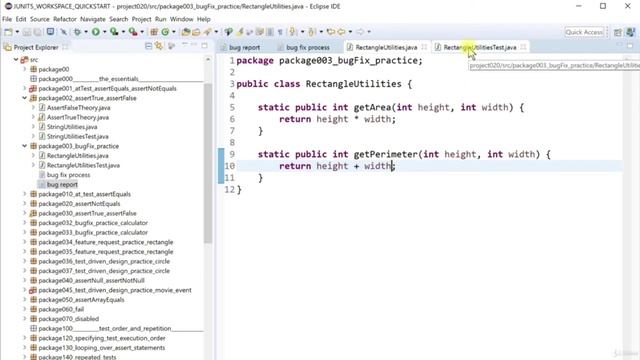Screen dimensions: 640x360
Task: Click the Open Type toolbar icon
Action: point(186,32)
